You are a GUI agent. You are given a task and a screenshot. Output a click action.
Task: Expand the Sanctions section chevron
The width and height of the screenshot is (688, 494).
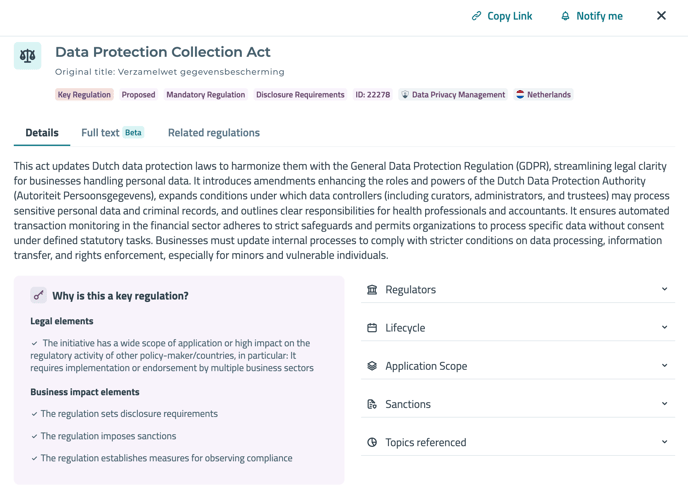point(664,404)
